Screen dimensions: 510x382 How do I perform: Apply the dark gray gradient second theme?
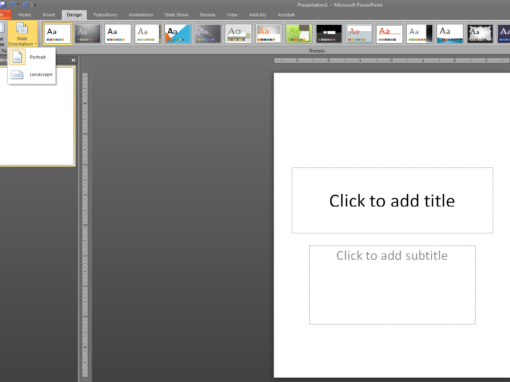(x=87, y=34)
